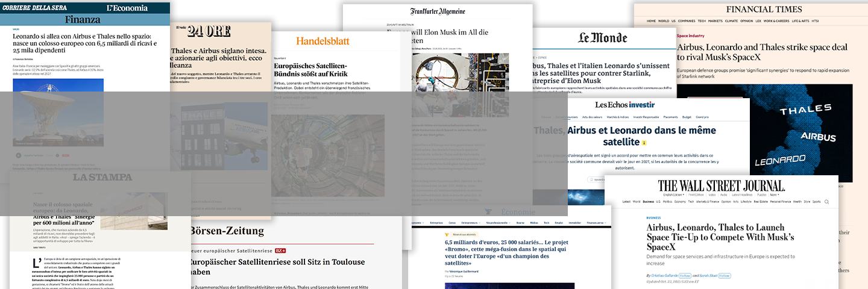Screen dimensions: 868x289
Task: Expand the WSJ 'More' menu
Action: point(773,194)
